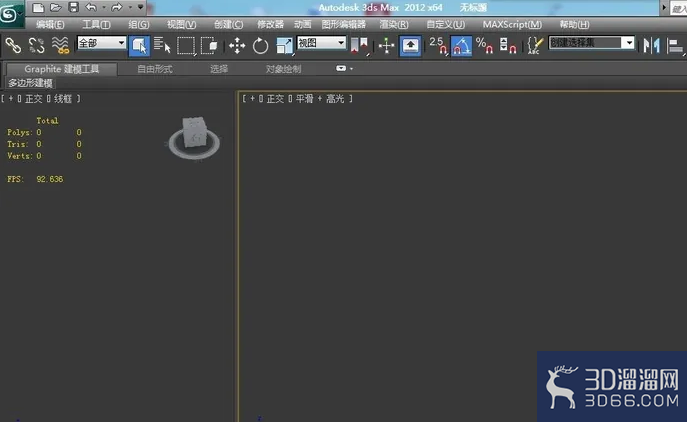Select the Select and Link tool
Image resolution: width=687 pixels, height=422 pixels.
point(13,45)
